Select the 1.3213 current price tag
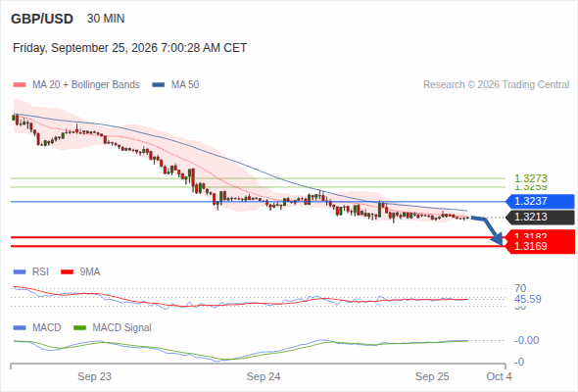578x392 pixels. click(x=540, y=217)
